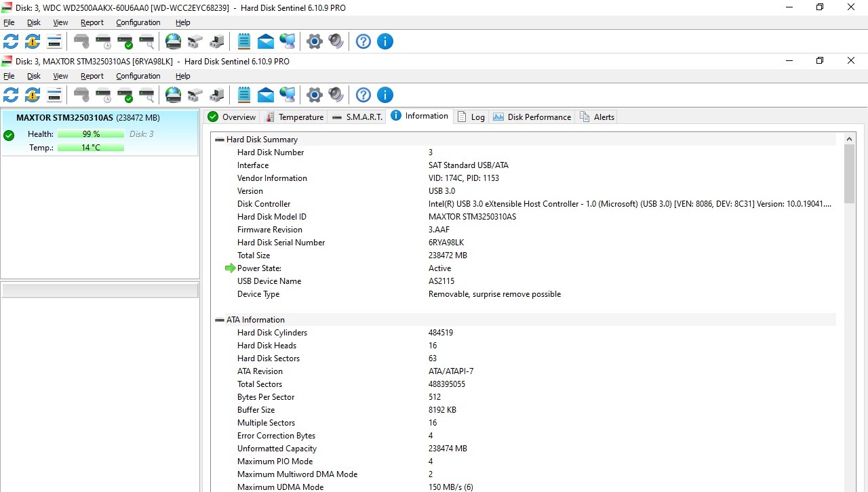Click the question mark help icon in the lower toolbar
The height and width of the screenshot is (492, 868).
(x=363, y=95)
